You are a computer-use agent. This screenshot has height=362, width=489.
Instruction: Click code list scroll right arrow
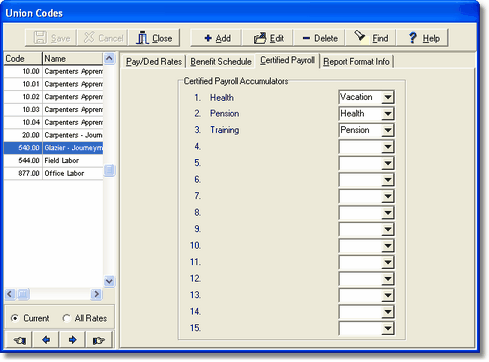pos(96,294)
